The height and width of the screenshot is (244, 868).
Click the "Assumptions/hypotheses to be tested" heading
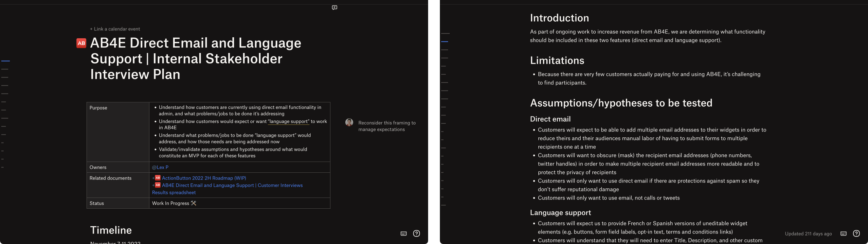(621, 103)
